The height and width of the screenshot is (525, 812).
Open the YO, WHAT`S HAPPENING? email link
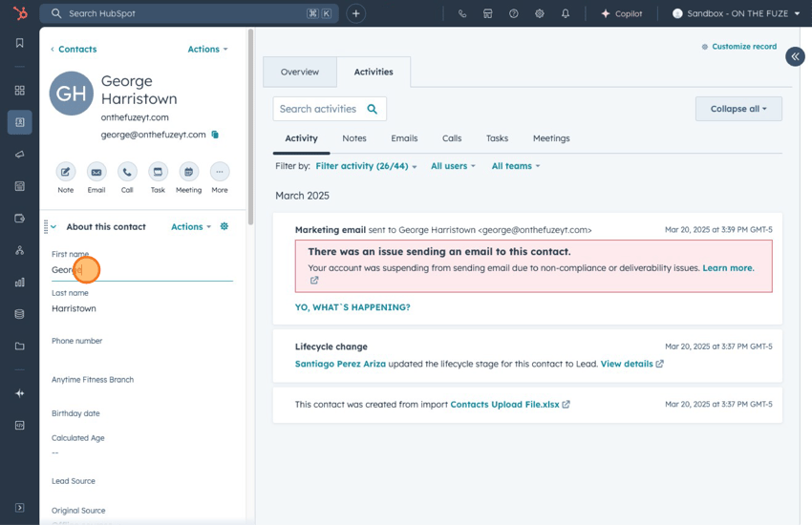click(353, 307)
